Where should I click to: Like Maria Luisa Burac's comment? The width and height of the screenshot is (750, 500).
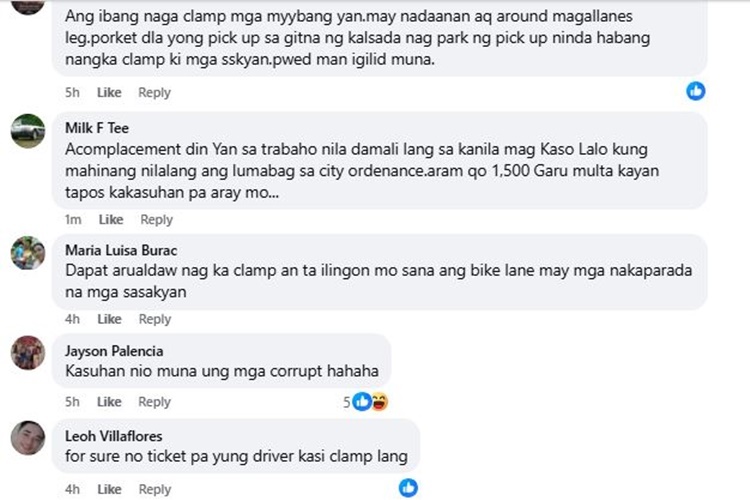click(109, 319)
